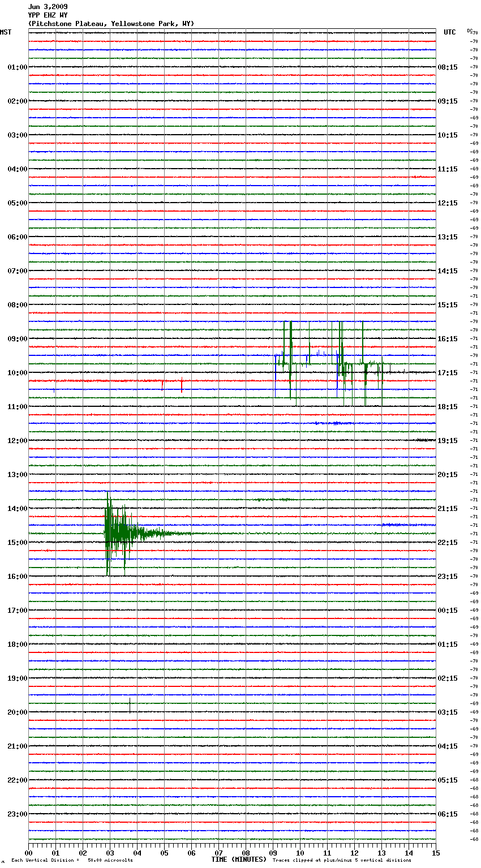Click the 08:15 UTC time label
The height and width of the screenshot is (868, 481).
click(x=448, y=67)
